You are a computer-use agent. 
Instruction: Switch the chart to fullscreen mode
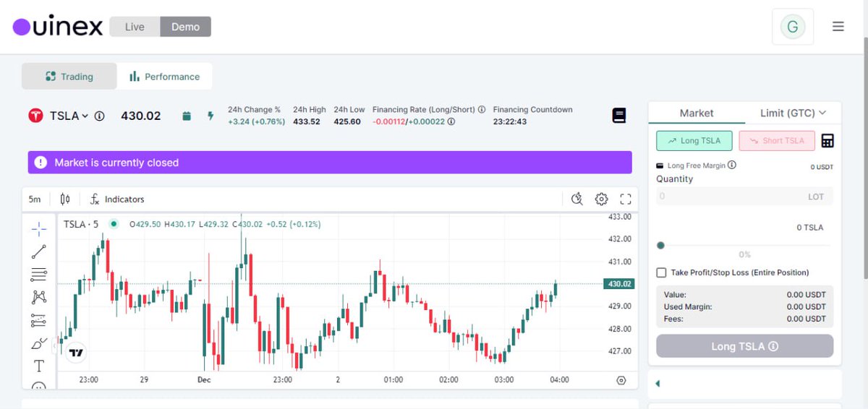(626, 199)
